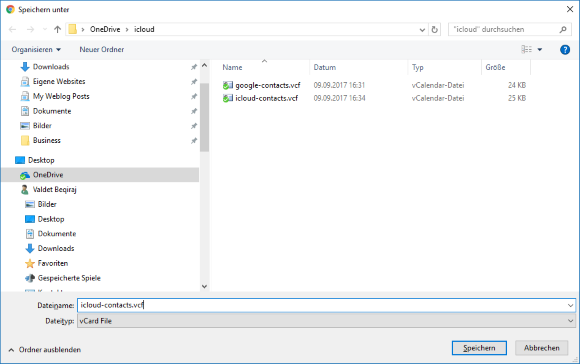Screen dimensions: 580x364
Task: Open Desktop under Valdet Beqiraj
Action: [51, 219]
